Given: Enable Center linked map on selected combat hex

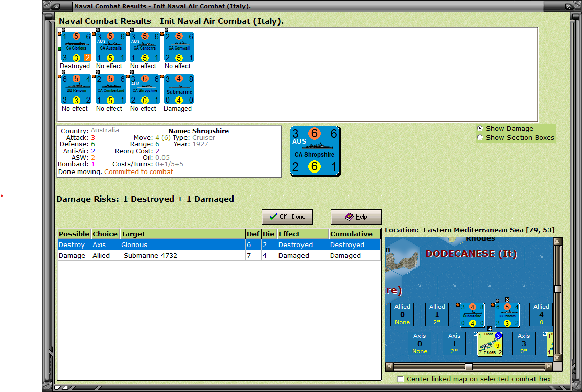Looking at the screenshot, I should point(400,379).
